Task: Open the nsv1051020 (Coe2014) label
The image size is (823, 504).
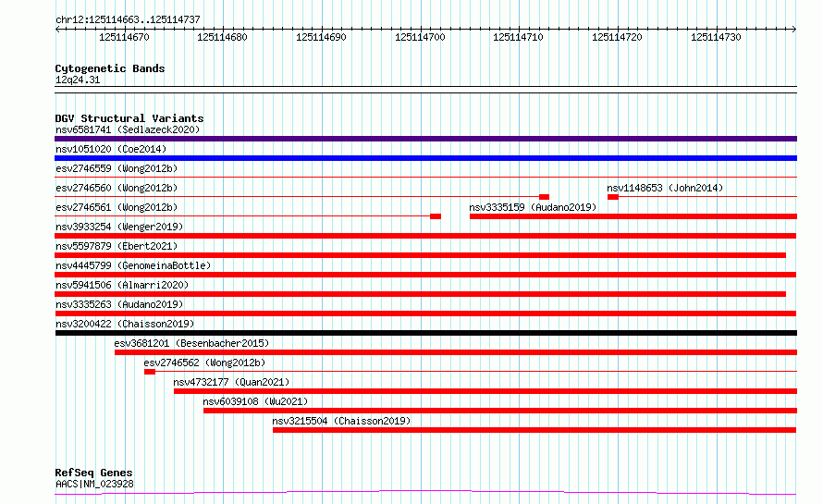Action: coord(111,149)
